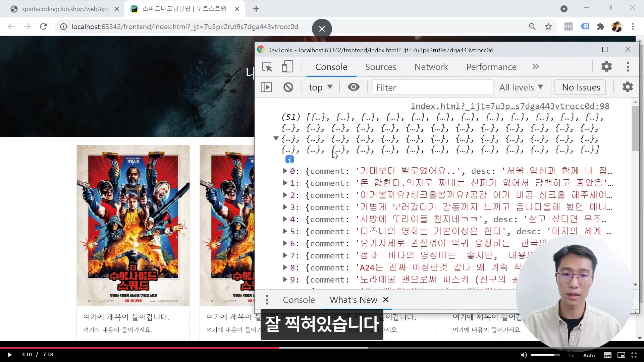
Task: Clear the console icon
Action: tap(288, 87)
